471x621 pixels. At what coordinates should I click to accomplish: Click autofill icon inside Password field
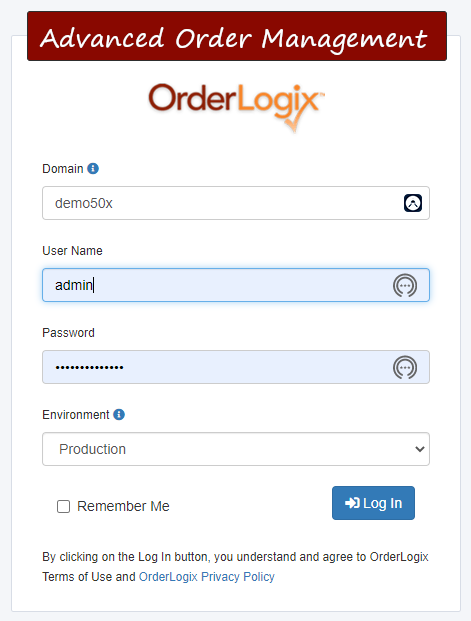[x=405, y=367]
